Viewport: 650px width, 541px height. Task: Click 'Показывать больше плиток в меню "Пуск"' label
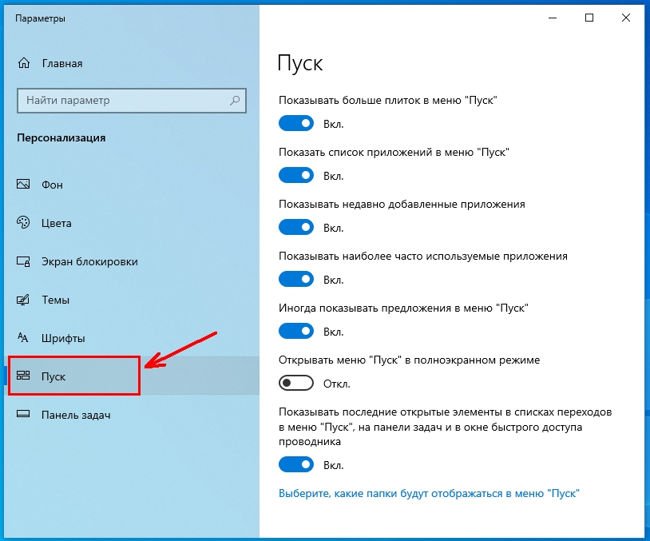tap(388, 100)
